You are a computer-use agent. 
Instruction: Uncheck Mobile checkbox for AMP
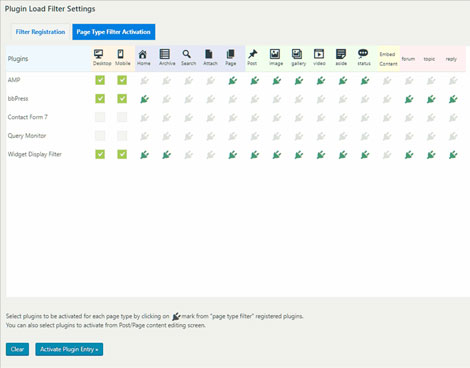[x=122, y=80]
